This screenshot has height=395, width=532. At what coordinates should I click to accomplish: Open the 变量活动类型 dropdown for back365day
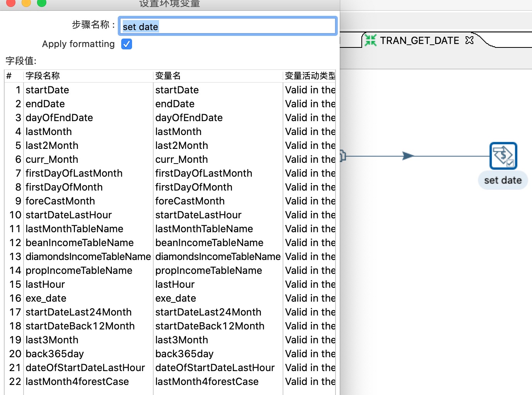(x=309, y=354)
